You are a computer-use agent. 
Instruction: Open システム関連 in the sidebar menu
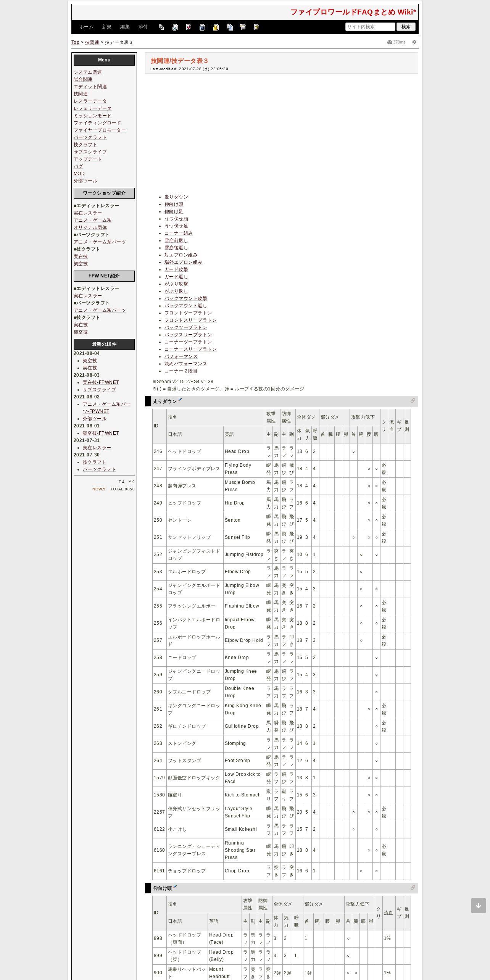coord(88,72)
